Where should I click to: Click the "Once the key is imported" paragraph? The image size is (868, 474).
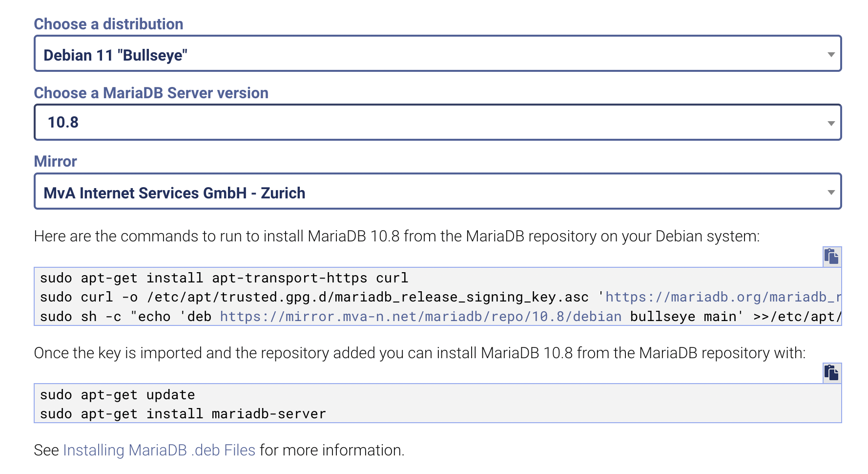(x=420, y=353)
